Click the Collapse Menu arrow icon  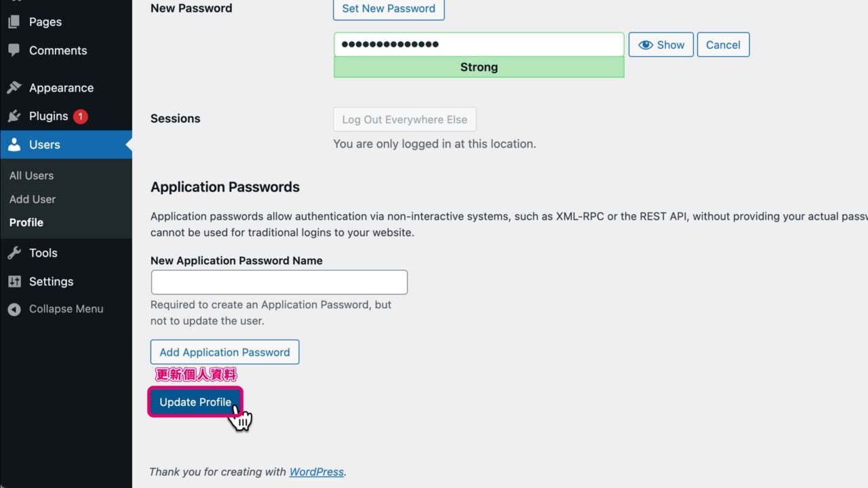(14, 309)
